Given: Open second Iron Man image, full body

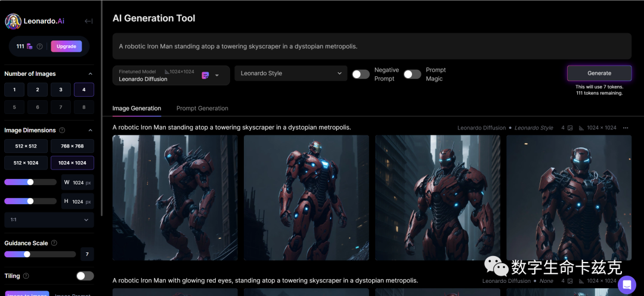Looking at the screenshot, I should (306, 198).
